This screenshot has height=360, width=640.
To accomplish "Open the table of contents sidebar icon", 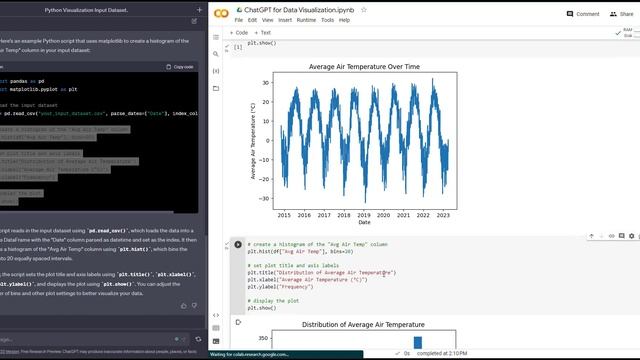I will pyautogui.click(x=216, y=37).
